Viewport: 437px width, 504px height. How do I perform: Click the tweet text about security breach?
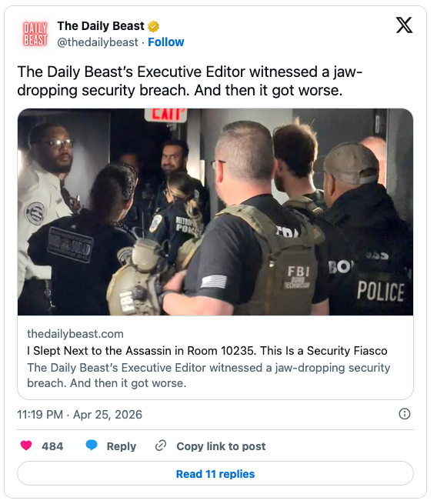pyautogui.click(x=190, y=81)
